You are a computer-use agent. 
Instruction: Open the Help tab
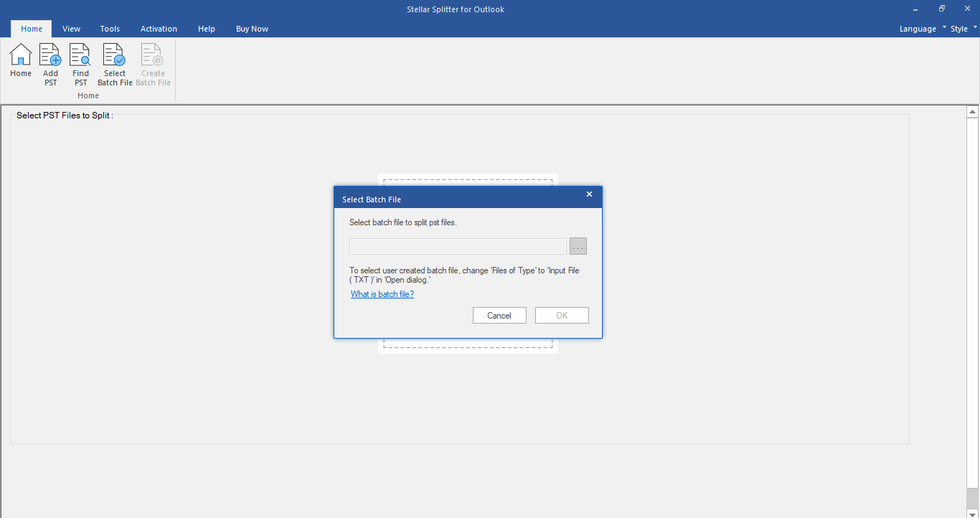[x=207, y=29]
